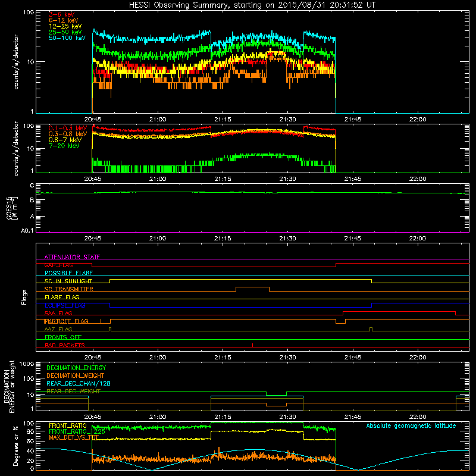Select the POSSIBLE_FLARE flag label
The image size is (476, 476).
click(x=68, y=273)
